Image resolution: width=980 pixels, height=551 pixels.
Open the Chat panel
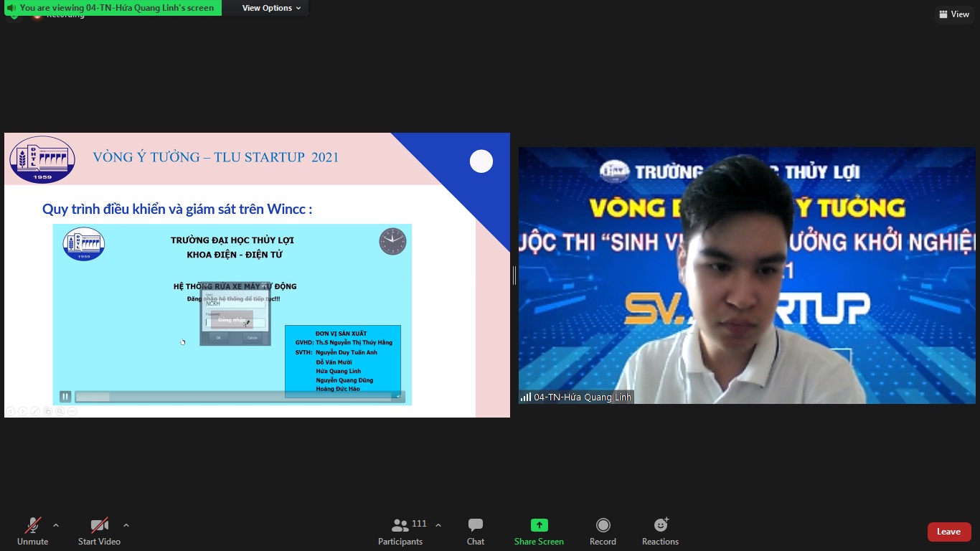click(475, 532)
